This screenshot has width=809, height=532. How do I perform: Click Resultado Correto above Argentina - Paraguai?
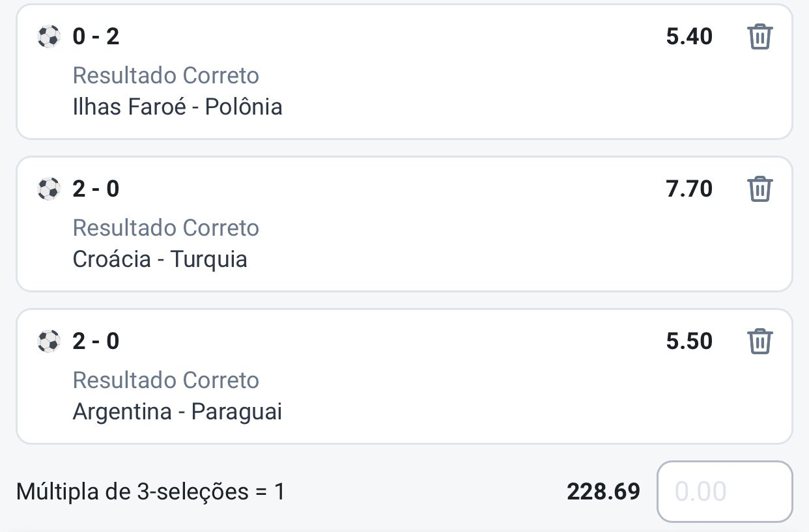pyautogui.click(x=165, y=380)
